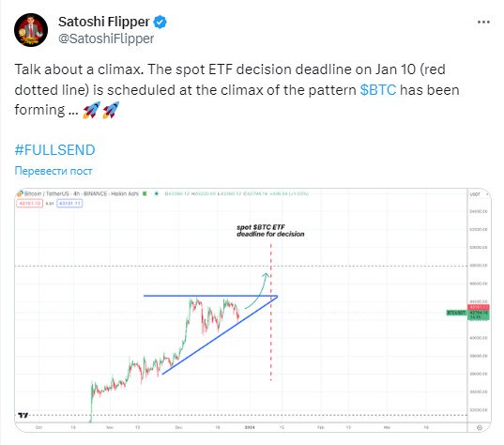This screenshot has width=504, height=445.
Task: Click Satoshi Flipper's profile avatar
Action: (x=31, y=30)
